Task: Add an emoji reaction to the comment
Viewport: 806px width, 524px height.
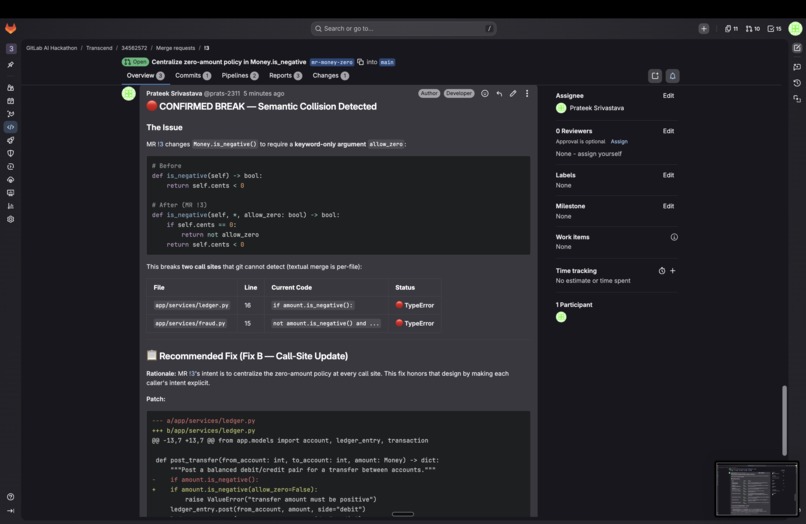Action: point(485,94)
